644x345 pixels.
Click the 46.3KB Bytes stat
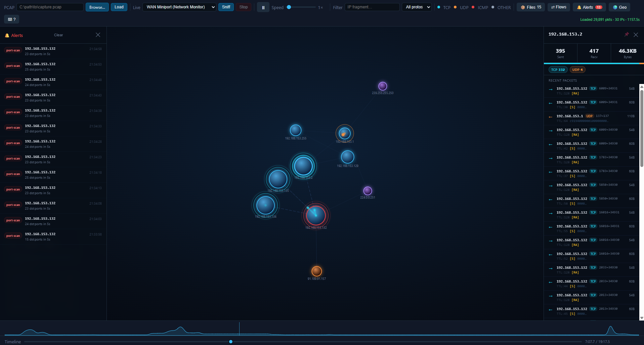pyautogui.click(x=627, y=53)
